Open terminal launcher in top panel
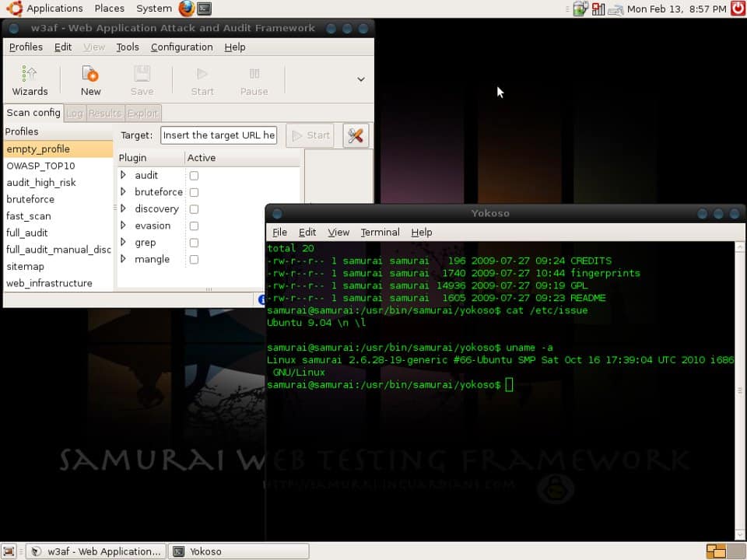The width and height of the screenshot is (747, 560). coord(204,9)
